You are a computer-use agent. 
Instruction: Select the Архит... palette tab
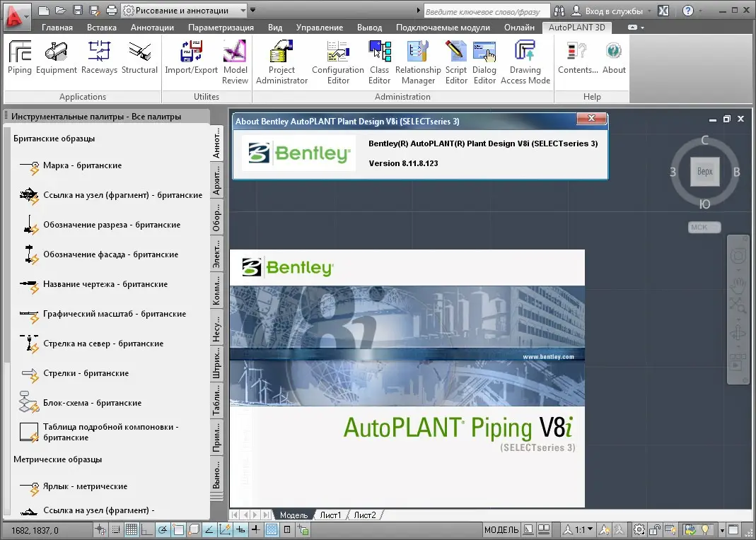coord(216,180)
